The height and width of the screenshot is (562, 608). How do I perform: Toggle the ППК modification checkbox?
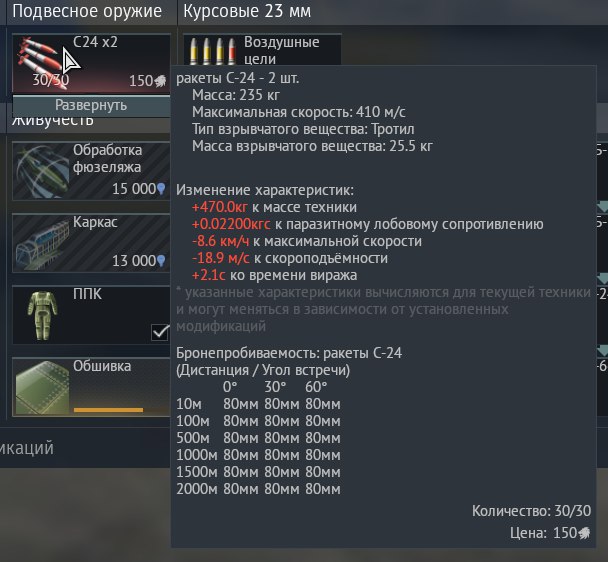(160, 332)
